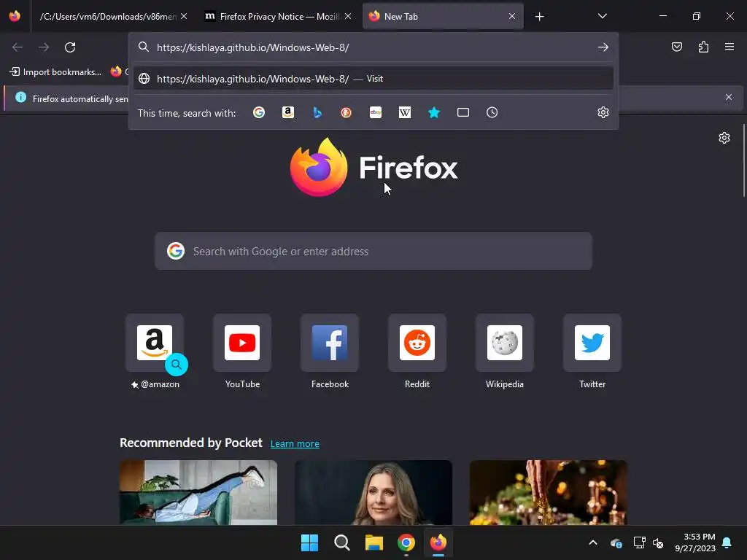Image resolution: width=747 pixels, height=560 pixels.
Task: Personalize new tab with the gear icon
Action: pyautogui.click(x=724, y=138)
